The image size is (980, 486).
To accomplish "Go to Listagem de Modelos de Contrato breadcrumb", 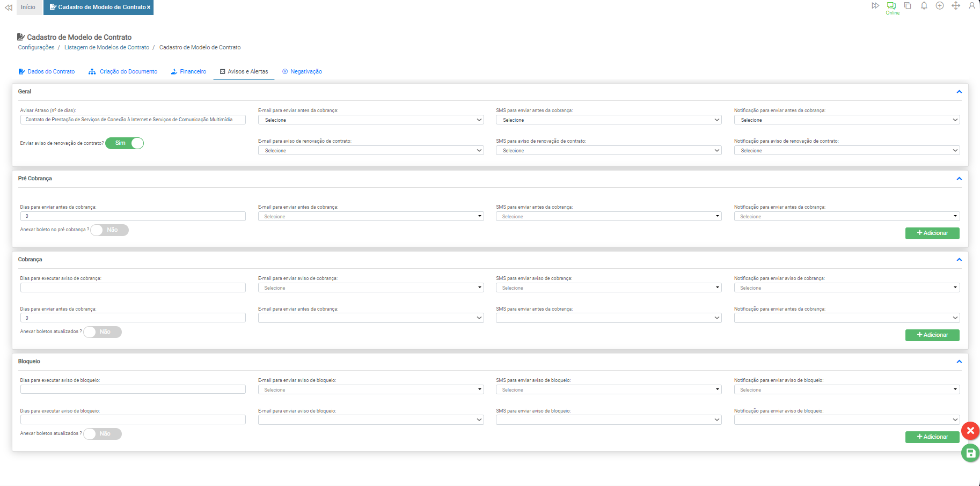I will click(107, 48).
